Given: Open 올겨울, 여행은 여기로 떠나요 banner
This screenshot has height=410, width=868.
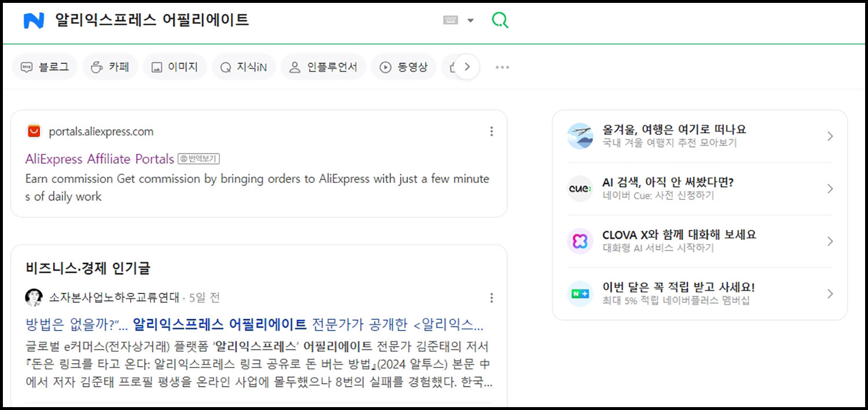Looking at the screenshot, I should [x=674, y=129].
